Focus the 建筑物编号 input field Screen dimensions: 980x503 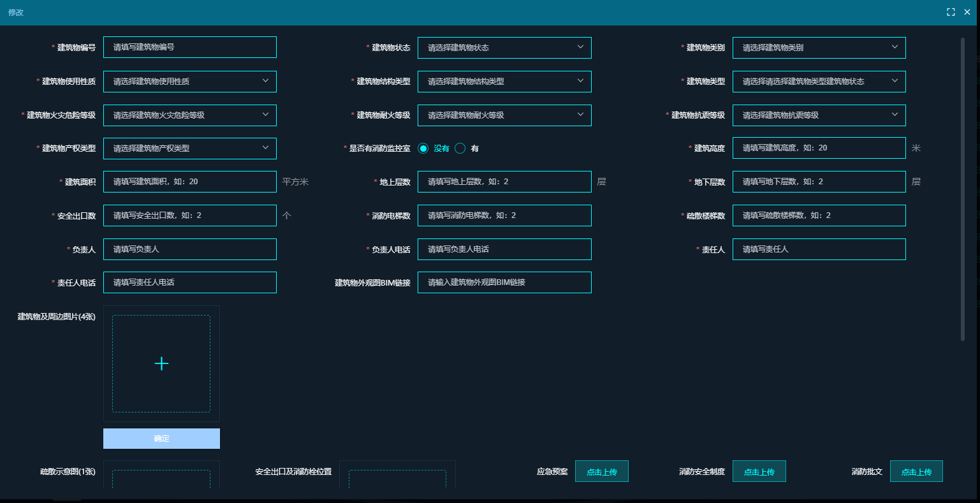tap(189, 47)
